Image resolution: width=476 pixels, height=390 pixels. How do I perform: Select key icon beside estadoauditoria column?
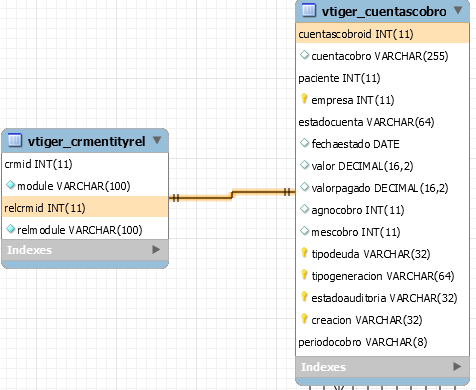(x=304, y=297)
